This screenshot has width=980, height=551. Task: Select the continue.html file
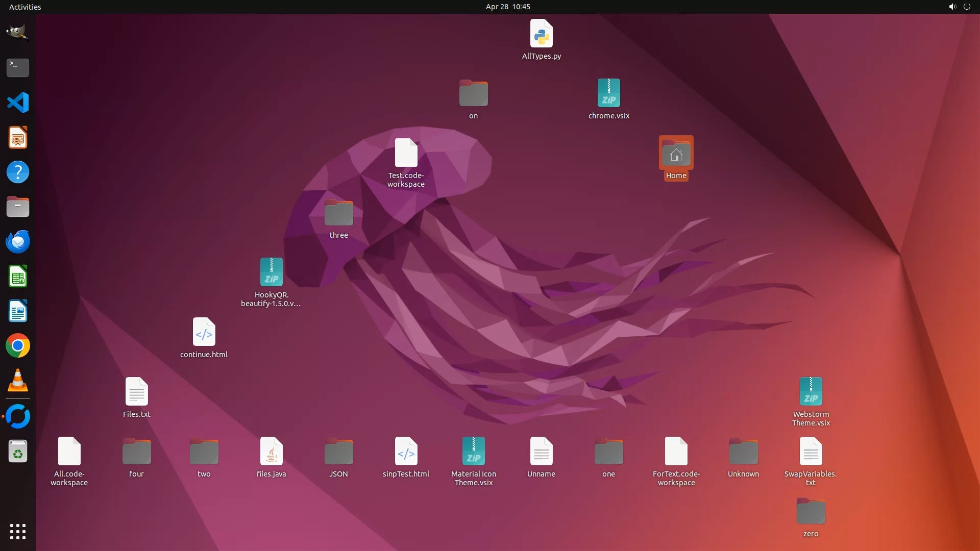click(x=204, y=332)
